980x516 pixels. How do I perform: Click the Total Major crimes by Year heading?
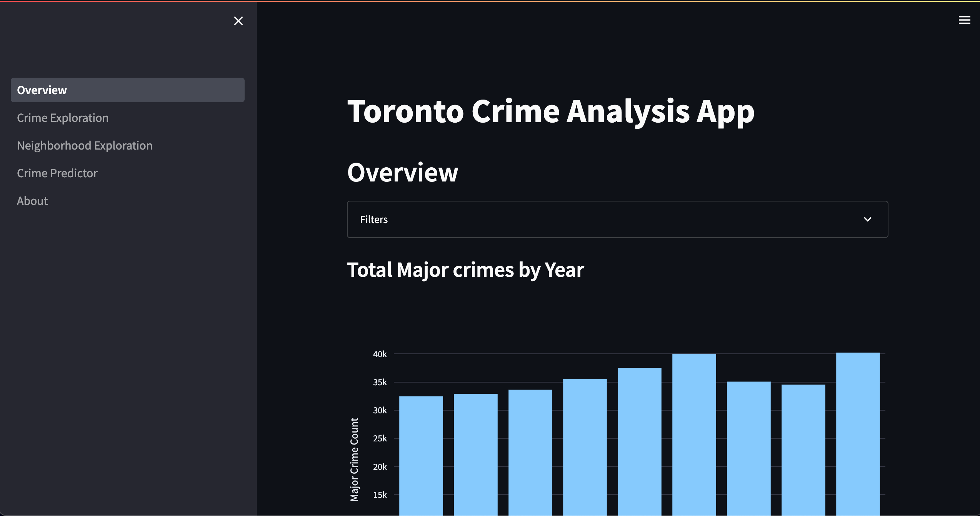click(x=465, y=270)
